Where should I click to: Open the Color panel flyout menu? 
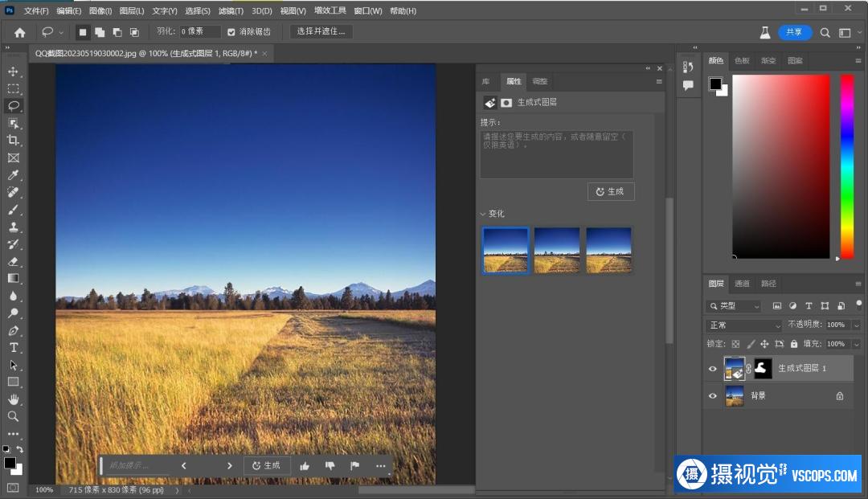tap(858, 61)
